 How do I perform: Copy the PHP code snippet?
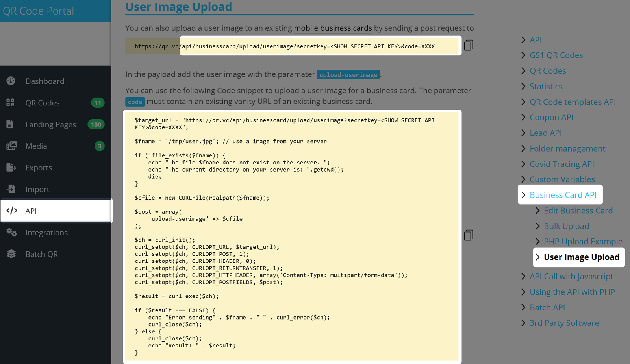[x=468, y=235]
